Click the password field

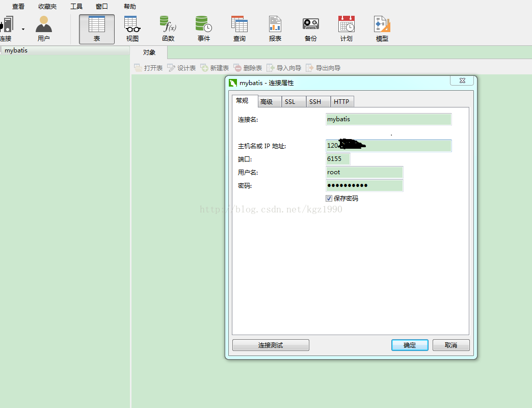click(x=364, y=185)
